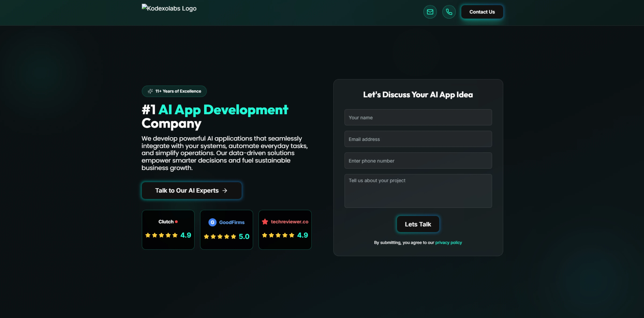Open the GoodFirms 5.0 rating card

coord(226,230)
